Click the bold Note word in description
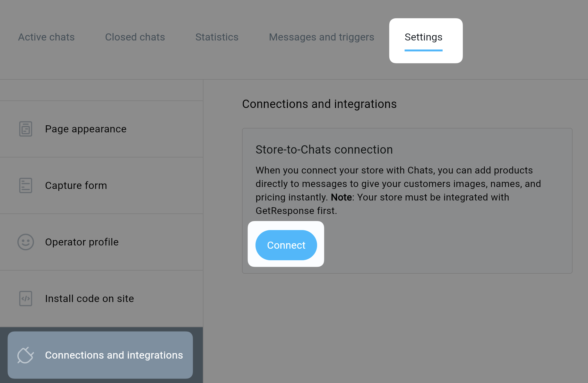The image size is (588, 383). tap(341, 197)
